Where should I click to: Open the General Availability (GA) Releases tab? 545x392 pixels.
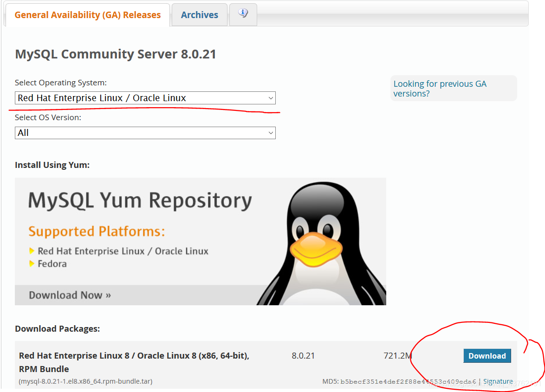coord(87,15)
